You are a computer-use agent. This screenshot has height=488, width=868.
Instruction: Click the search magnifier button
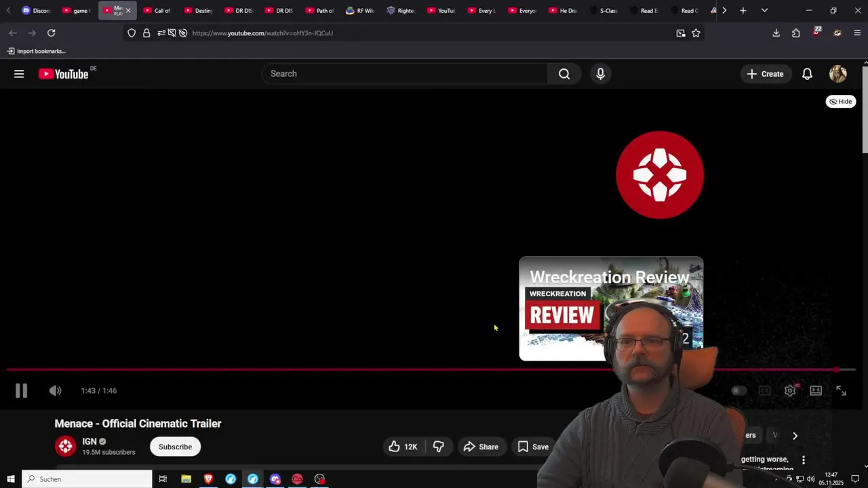[564, 74]
